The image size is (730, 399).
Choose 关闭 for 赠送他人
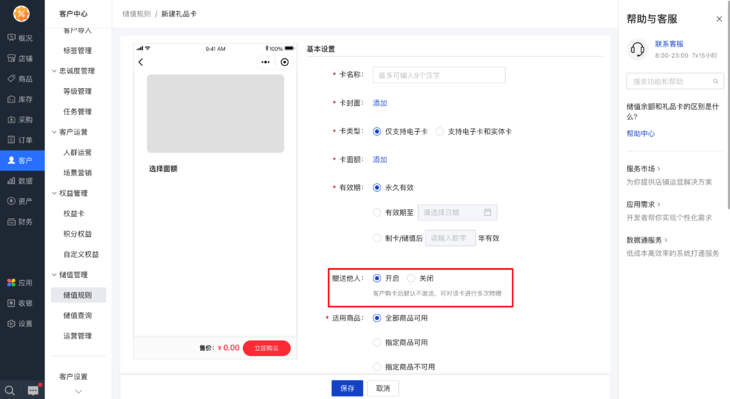(411, 278)
